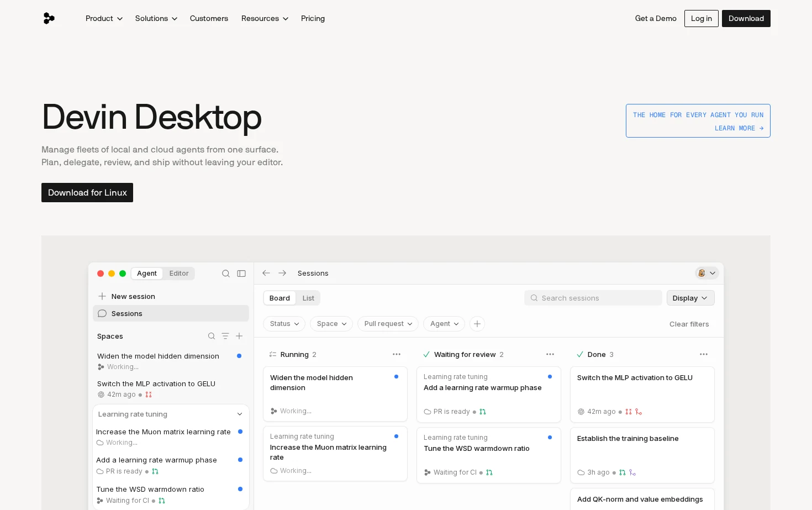The image size is (812, 510).
Task: Click the Log in button
Action: 702,18
